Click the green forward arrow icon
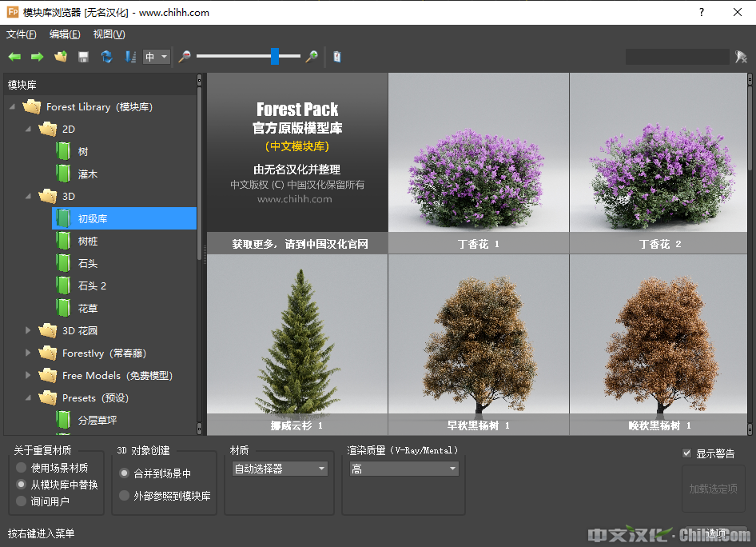Image resolution: width=756 pixels, height=547 pixels. [37, 57]
